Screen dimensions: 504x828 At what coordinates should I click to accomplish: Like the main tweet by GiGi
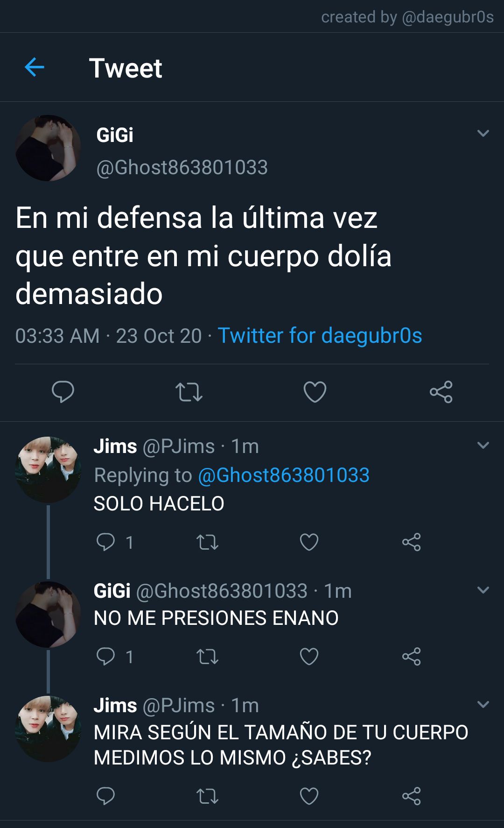pyautogui.click(x=315, y=392)
